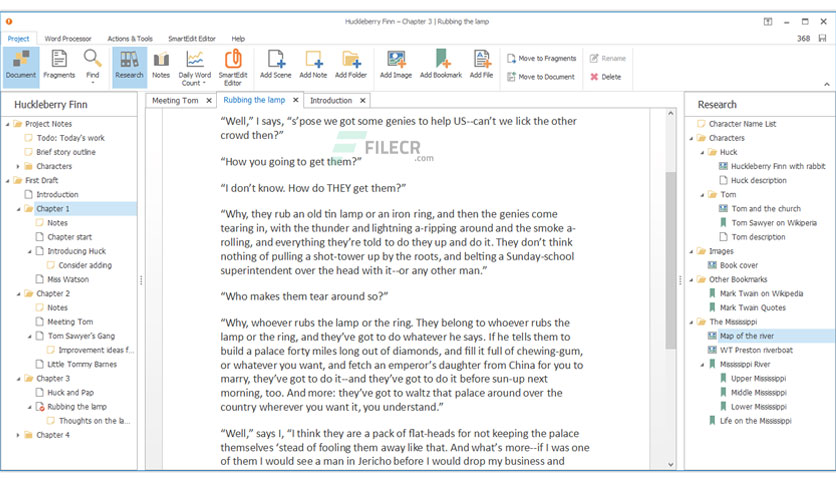Close the Introduction tab

(363, 100)
